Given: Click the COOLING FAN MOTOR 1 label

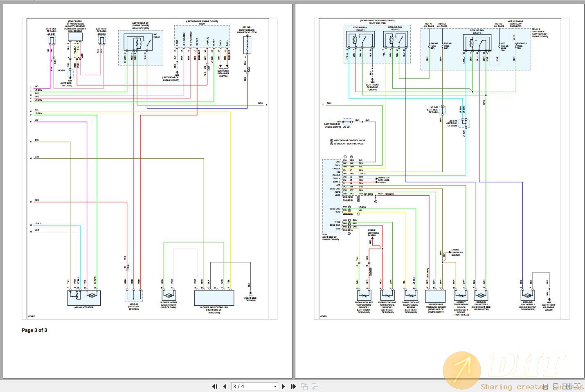Looking at the screenshot, I should tap(481, 306).
